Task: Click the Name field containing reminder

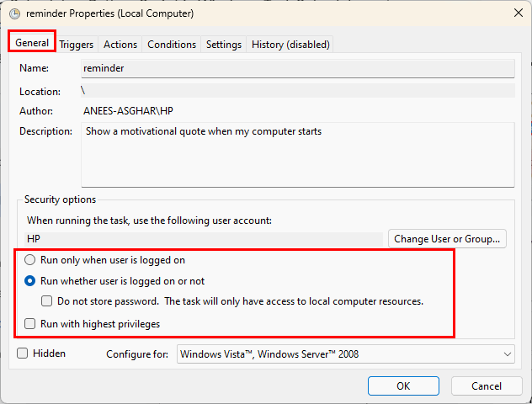Action: point(297,68)
